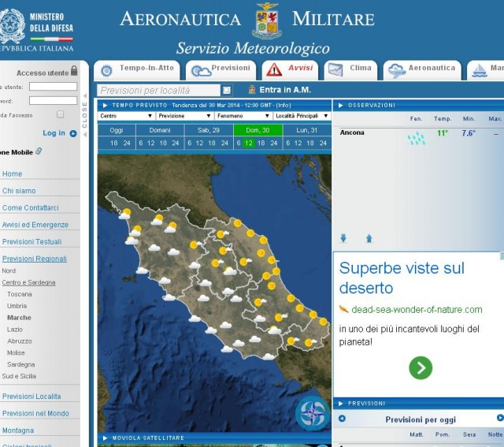Click the search icon beside locality field
The width and height of the screenshot is (504, 447).
pyautogui.click(x=226, y=91)
